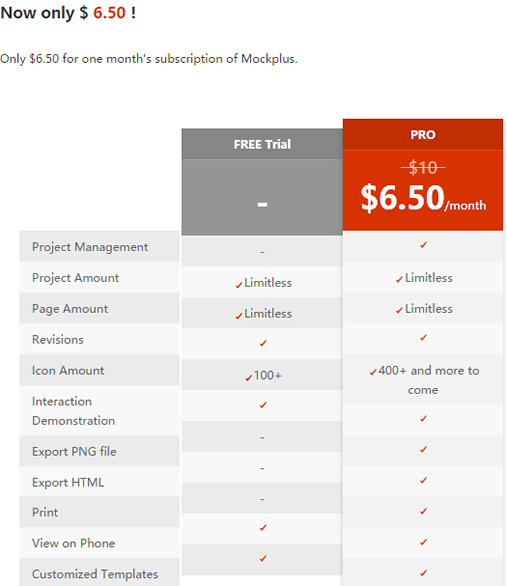507x586 pixels.
Task: Click the red 6.50 in the headline
Action: [x=109, y=13]
